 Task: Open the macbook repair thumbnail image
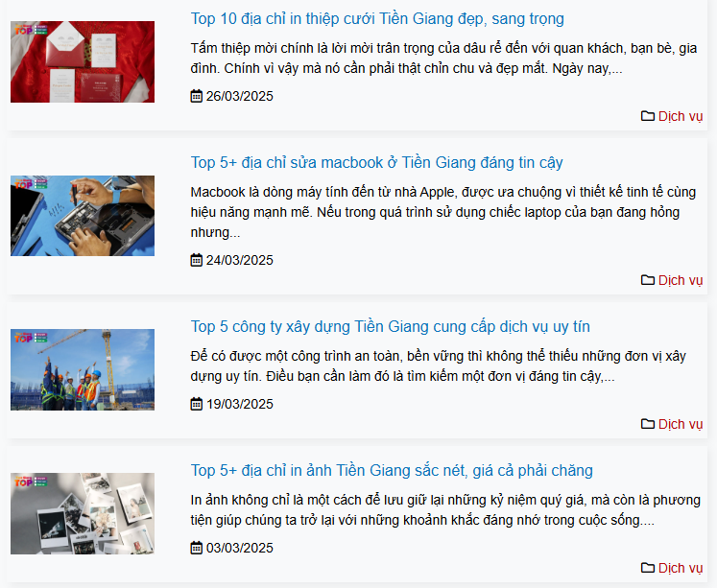[x=83, y=216]
